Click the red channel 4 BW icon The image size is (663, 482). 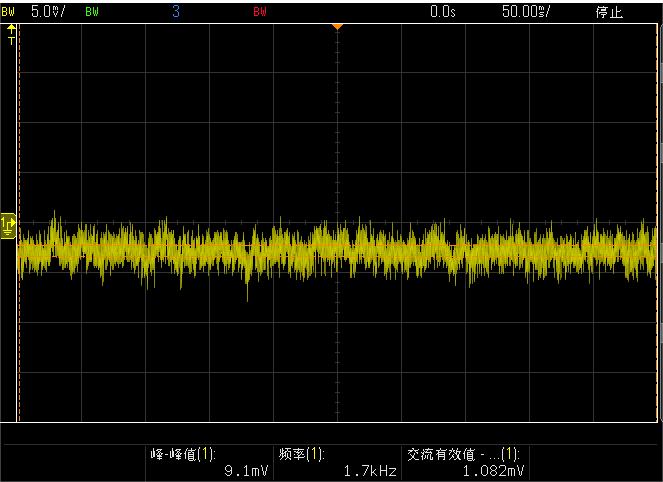pyautogui.click(x=260, y=12)
